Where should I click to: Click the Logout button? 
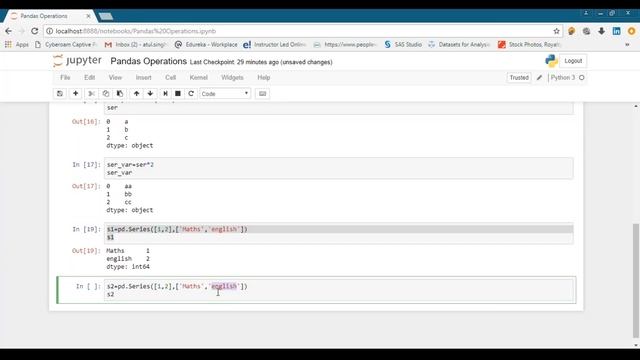573,61
